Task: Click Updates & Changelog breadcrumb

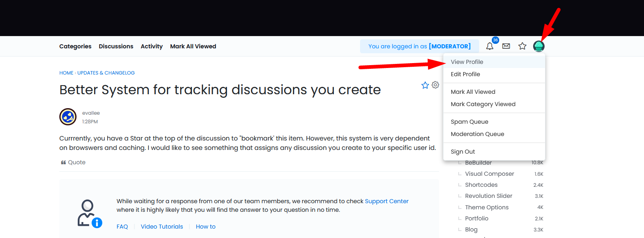Action: [106, 73]
